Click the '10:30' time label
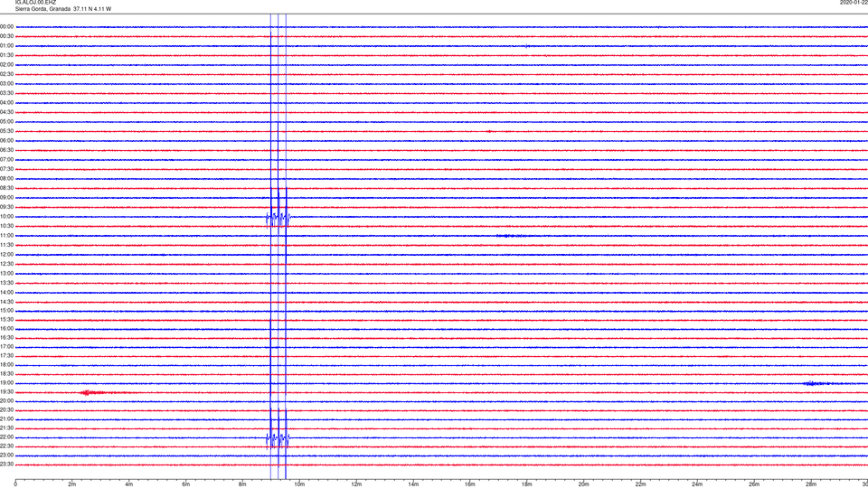This screenshot has width=868, height=488. click(7, 226)
